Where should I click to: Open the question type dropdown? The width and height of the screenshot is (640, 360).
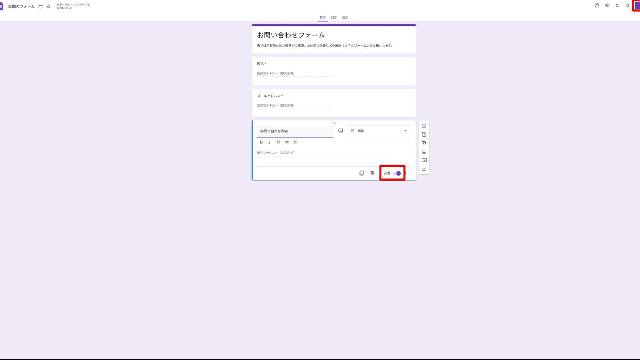point(379,131)
